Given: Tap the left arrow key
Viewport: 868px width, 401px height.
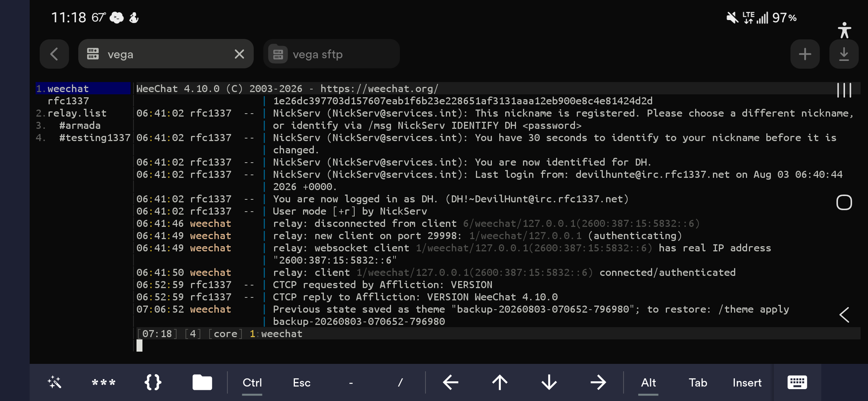Looking at the screenshot, I should click(450, 382).
